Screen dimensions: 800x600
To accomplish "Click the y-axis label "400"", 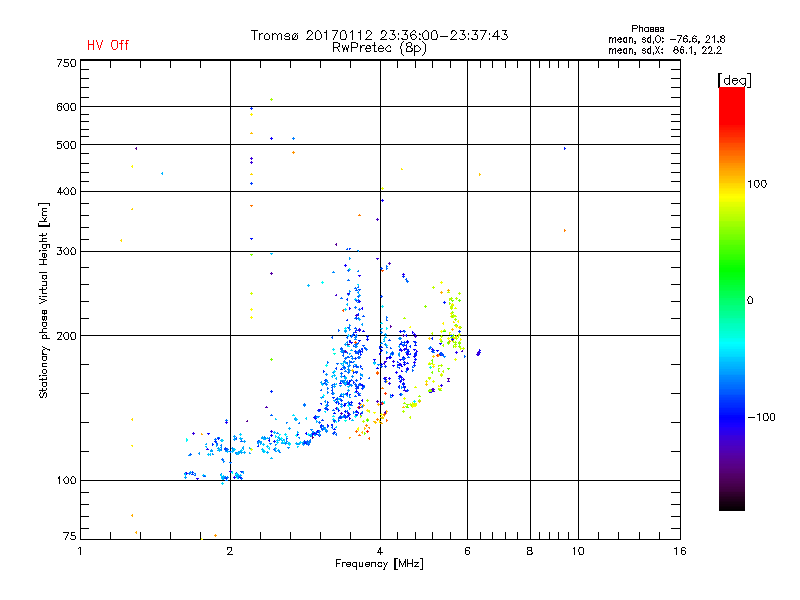I will [66, 192].
